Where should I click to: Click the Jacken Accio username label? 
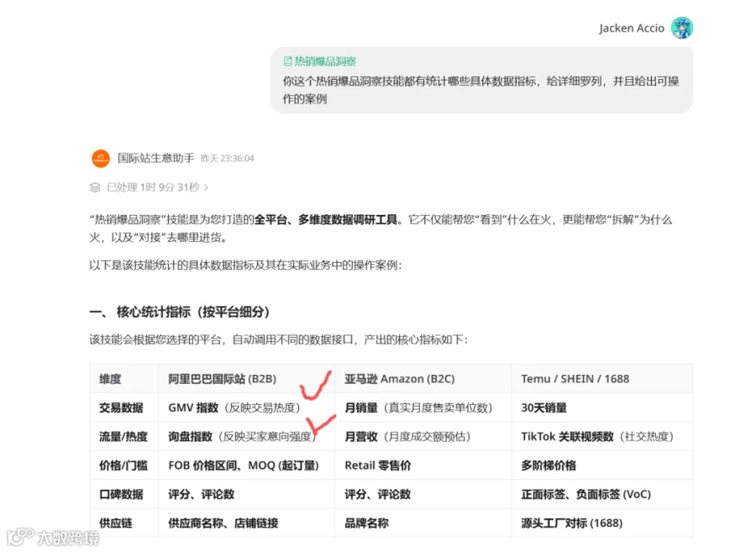tap(632, 29)
